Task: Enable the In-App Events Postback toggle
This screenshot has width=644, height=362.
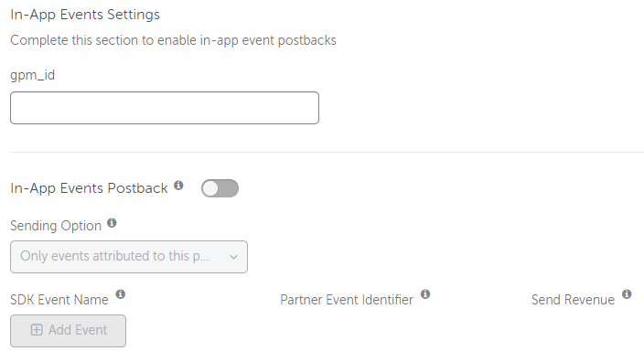Action: tap(220, 188)
